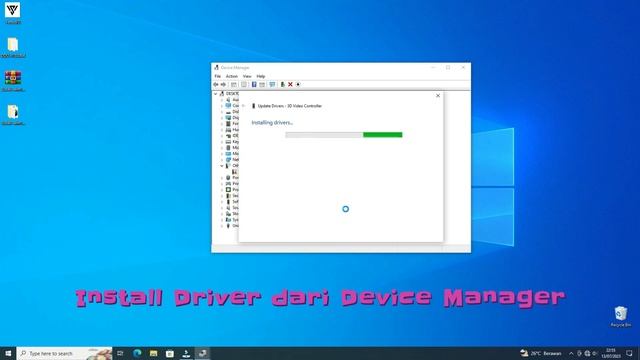Open the View menu in Device Manager
640x360 pixels.
click(247, 76)
